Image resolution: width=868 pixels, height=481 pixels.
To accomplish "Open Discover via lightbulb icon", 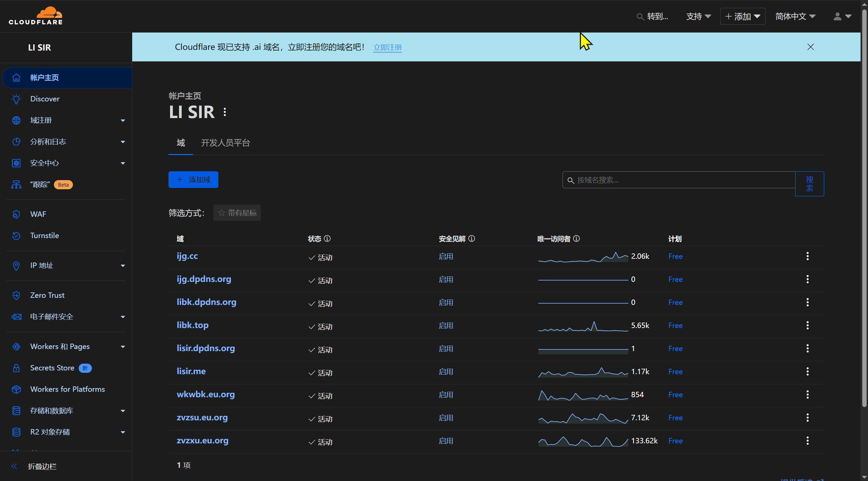I will tap(16, 99).
